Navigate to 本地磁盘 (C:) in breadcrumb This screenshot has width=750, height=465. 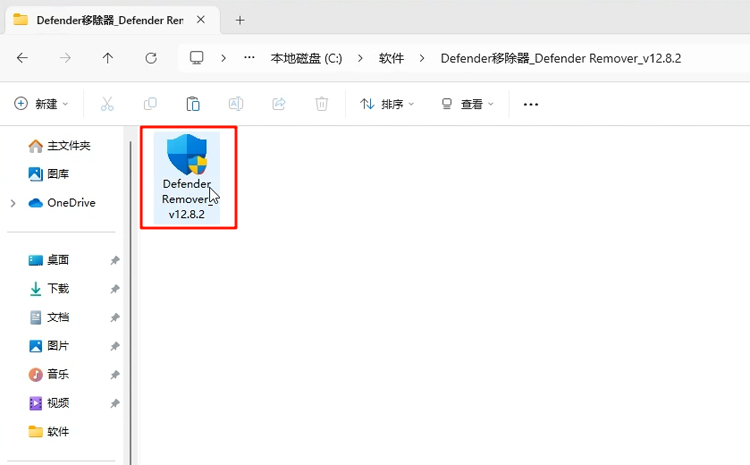[x=307, y=58]
